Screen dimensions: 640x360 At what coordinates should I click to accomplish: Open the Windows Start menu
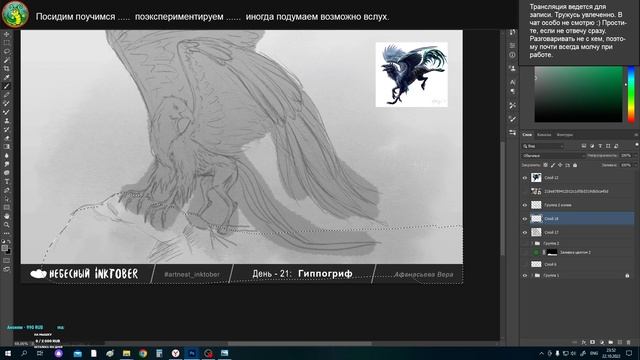[x=8, y=353]
